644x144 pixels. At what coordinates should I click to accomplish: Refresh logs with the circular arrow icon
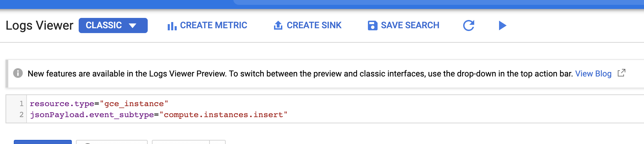tap(469, 25)
